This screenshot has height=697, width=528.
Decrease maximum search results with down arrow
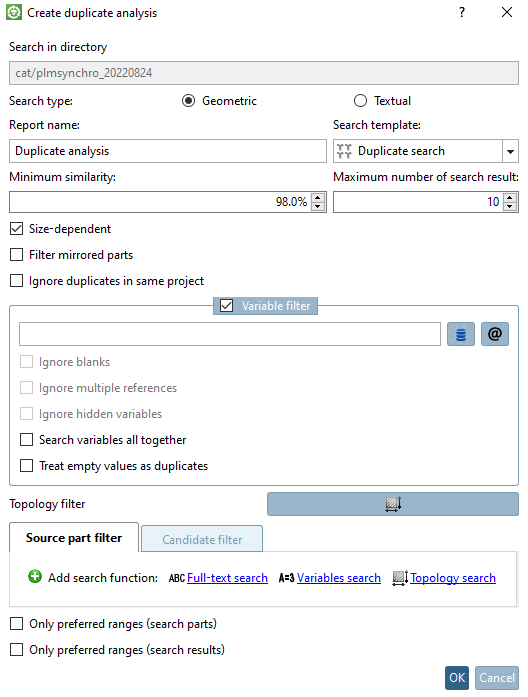(x=510, y=206)
